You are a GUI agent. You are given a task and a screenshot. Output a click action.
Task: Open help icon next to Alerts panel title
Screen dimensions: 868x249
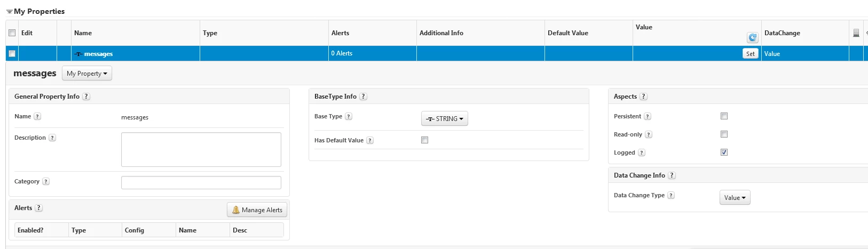pos(38,208)
